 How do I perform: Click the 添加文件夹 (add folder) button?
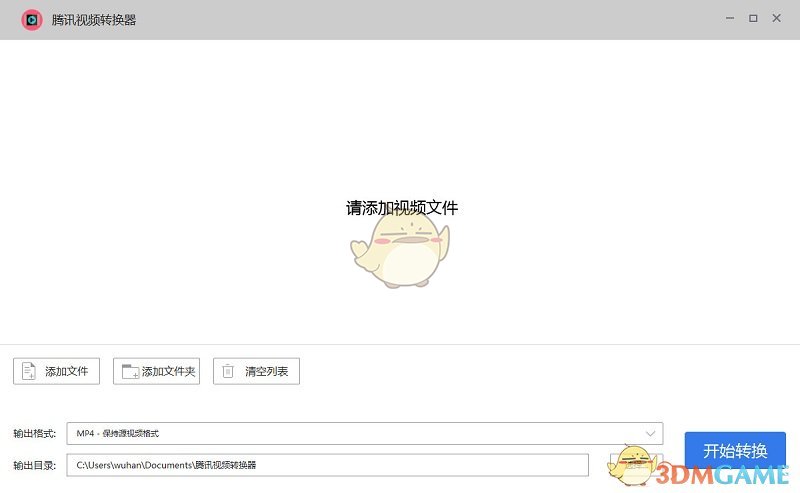pos(156,371)
